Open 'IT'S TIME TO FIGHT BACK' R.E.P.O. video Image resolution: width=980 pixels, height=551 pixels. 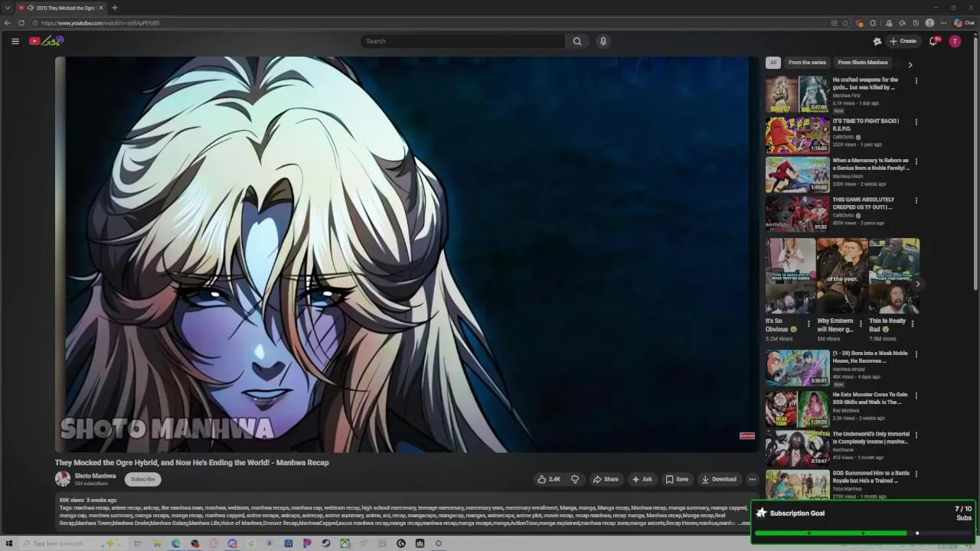pos(797,134)
